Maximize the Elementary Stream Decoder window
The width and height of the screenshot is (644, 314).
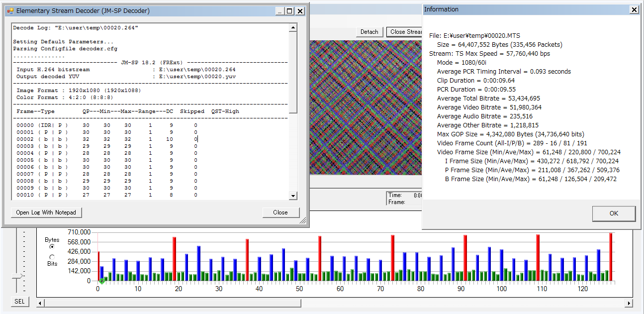tap(290, 10)
